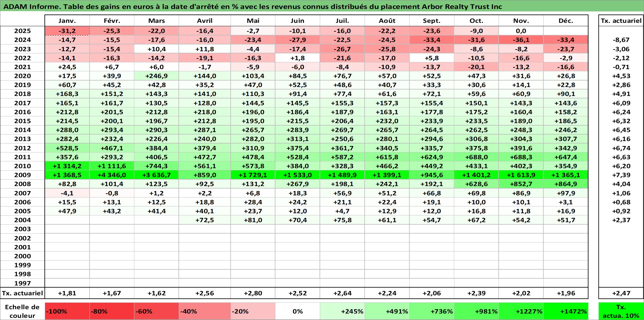The width and height of the screenshot is (644, 320).
Task: Click the 'Janv.' column header
Action: (x=67, y=21)
